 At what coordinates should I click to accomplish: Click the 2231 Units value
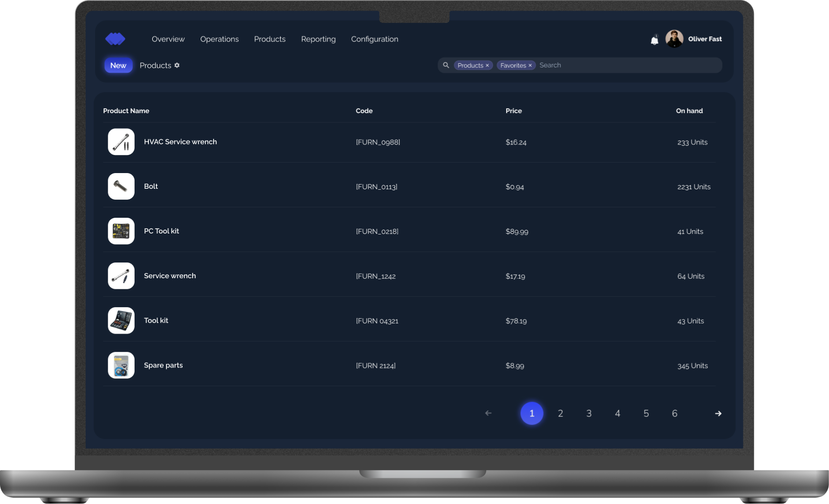694,187
